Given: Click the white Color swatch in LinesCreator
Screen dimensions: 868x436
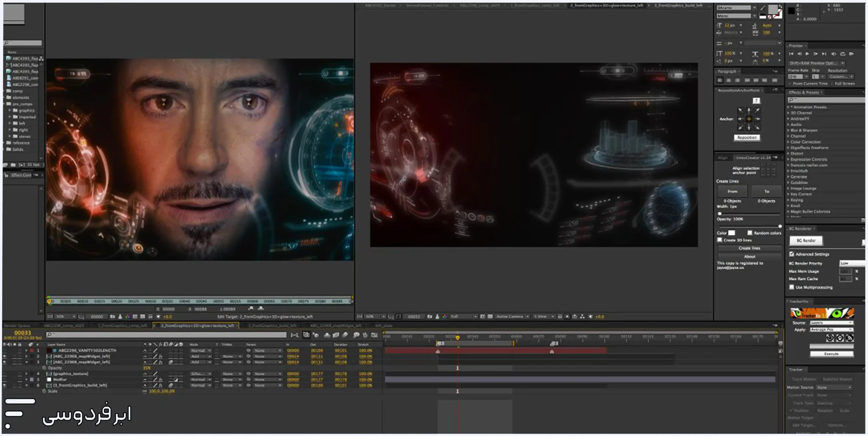Looking at the screenshot, I should (x=732, y=233).
